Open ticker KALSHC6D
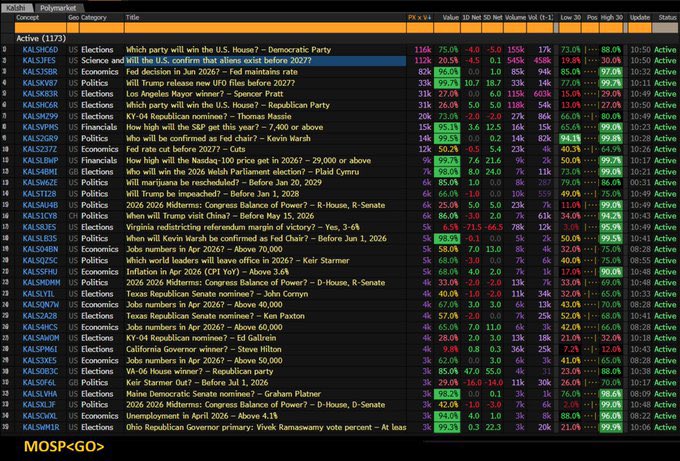680x461 pixels. (40, 49)
